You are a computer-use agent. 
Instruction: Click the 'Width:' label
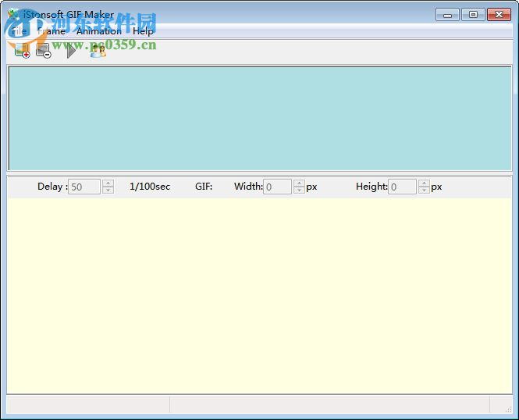point(248,187)
